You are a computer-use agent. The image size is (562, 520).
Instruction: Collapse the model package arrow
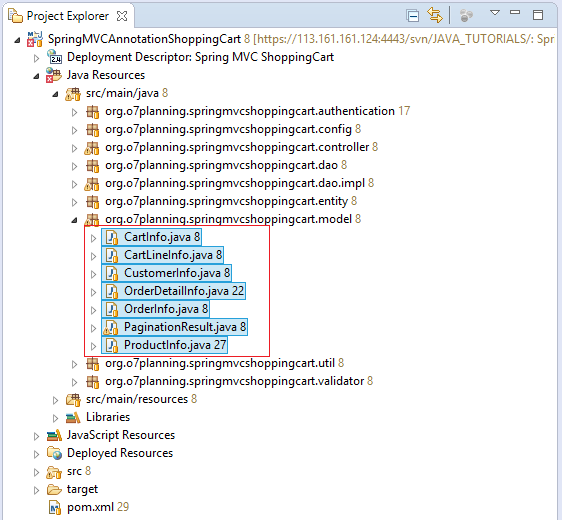[74, 220]
